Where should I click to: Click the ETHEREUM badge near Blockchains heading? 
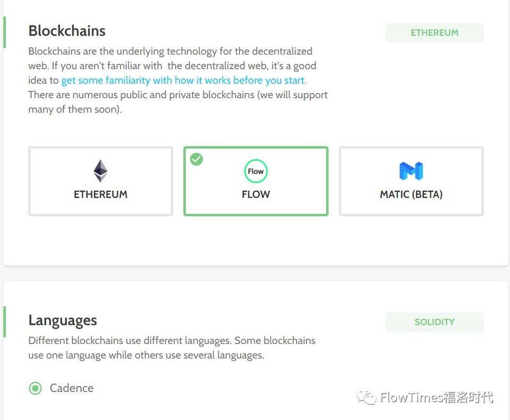point(435,32)
